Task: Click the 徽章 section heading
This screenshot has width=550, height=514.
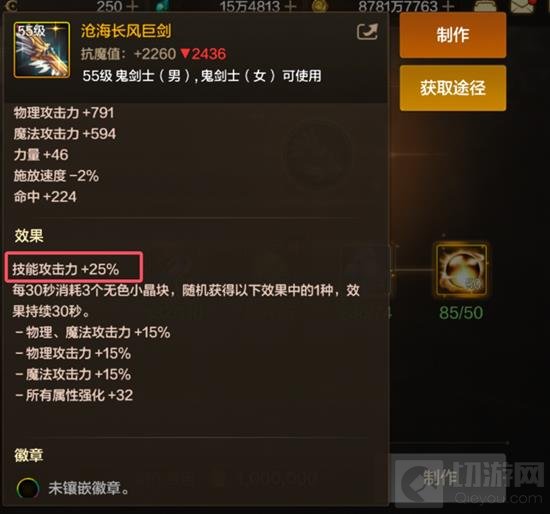Action: (x=29, y=455)
